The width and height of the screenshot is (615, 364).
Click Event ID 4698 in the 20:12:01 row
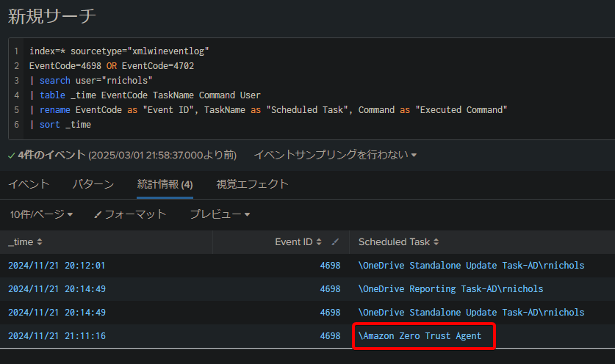pyautogui.click(x=330, y=266)
